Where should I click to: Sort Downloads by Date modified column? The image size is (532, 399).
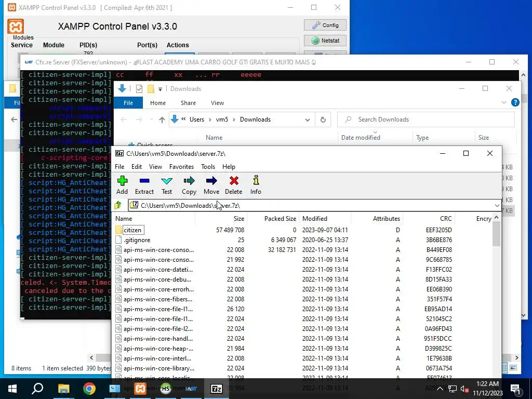point(361,137)
